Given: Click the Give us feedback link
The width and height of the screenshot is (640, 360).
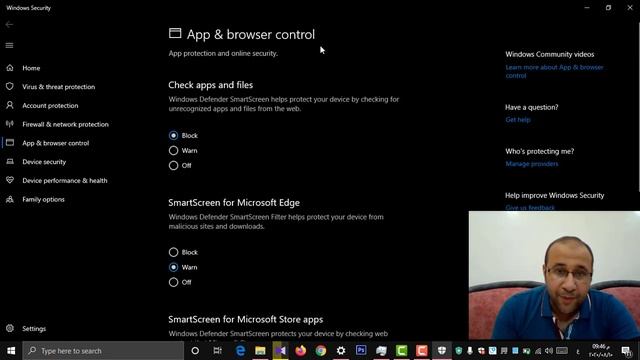Looking at the screenshot, I should (x=530, y=207).
